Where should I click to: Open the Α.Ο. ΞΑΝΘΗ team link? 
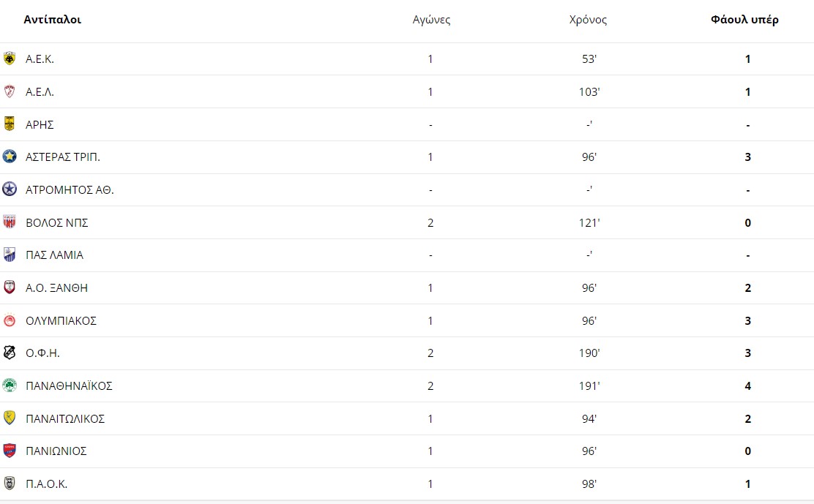coord(56,287)
